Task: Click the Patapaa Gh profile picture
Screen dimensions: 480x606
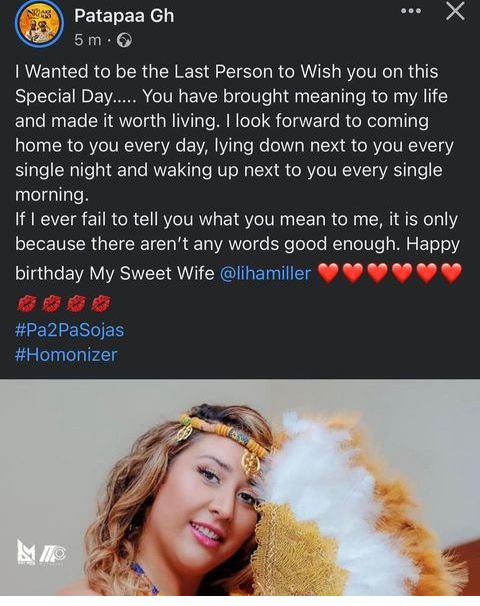Action: point(39,24)
